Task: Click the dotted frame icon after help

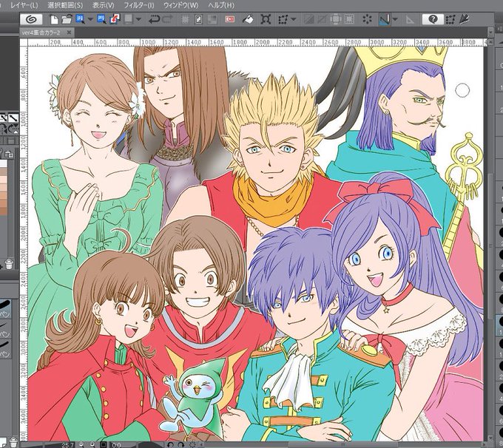Action: click(x=450, y=19)
